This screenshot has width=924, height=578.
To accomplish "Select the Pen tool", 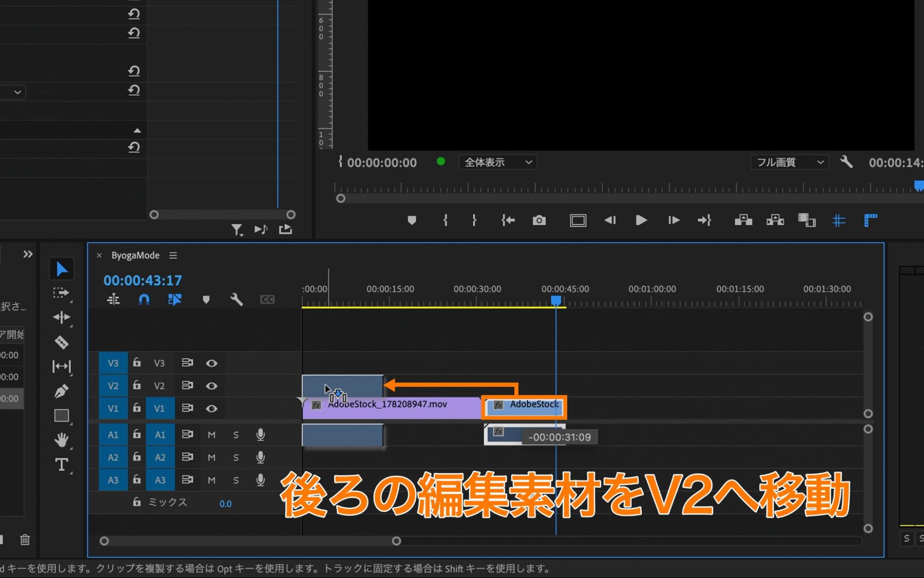I will click(61, 391).
